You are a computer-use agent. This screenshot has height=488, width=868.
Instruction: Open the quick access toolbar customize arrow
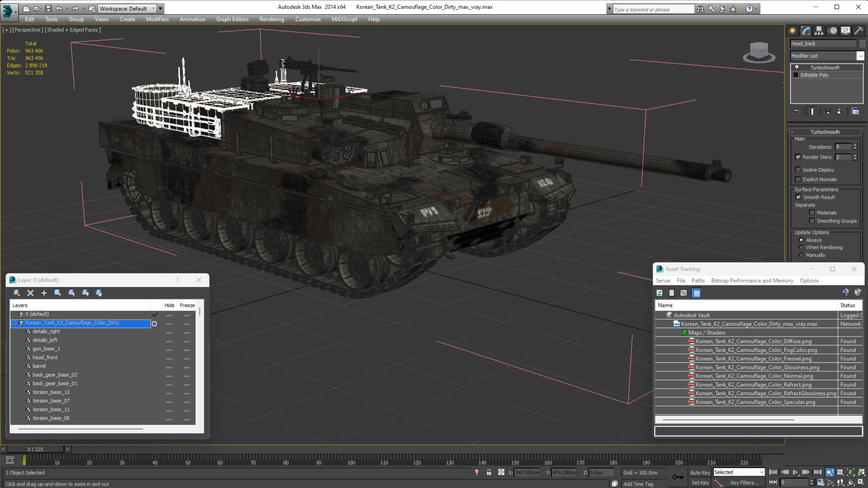pos(161,9)
